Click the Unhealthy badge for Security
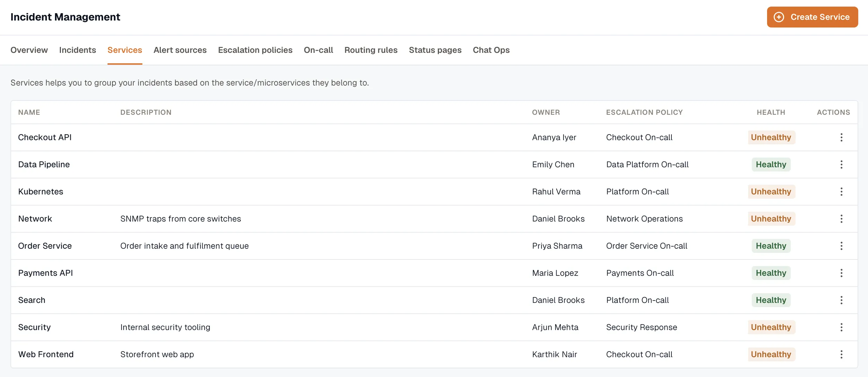This screenshot has height=377, width=868. [x=771, y=327]
